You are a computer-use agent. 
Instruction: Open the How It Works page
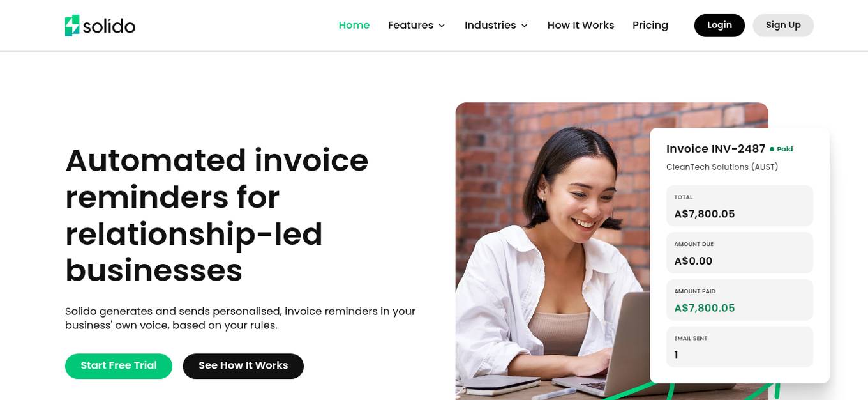(x=581, y=25)
